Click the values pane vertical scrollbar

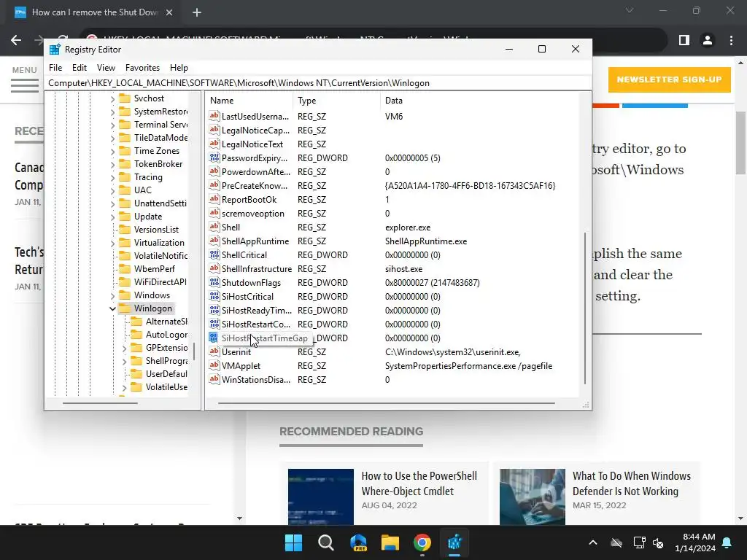point(585,308)
